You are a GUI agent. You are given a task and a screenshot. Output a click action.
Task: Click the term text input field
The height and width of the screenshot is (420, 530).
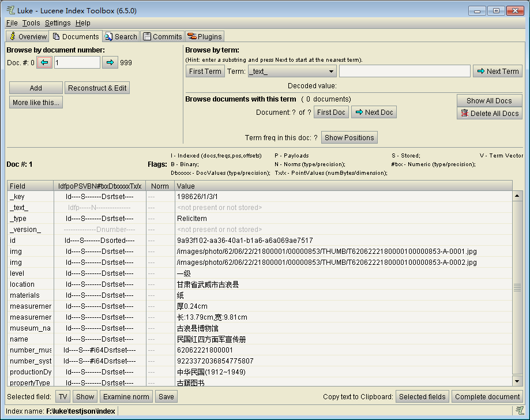[x=405, y=72]
